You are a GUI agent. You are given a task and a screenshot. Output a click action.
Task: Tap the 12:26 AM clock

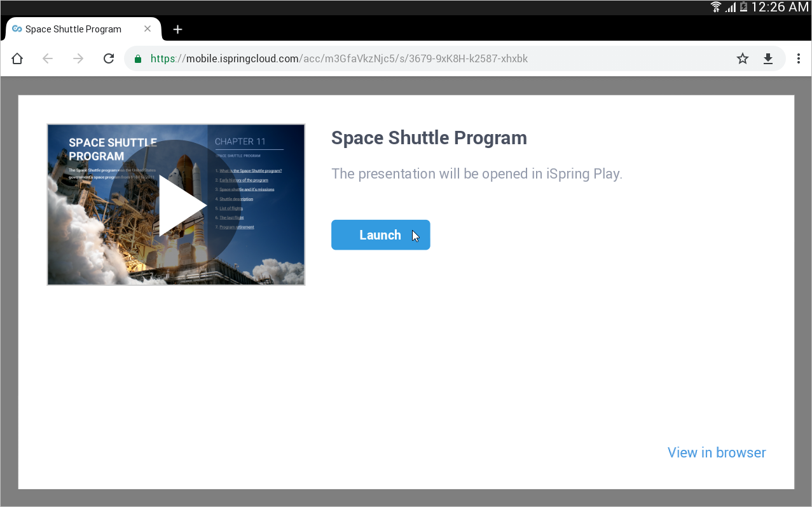coord(780,7)
